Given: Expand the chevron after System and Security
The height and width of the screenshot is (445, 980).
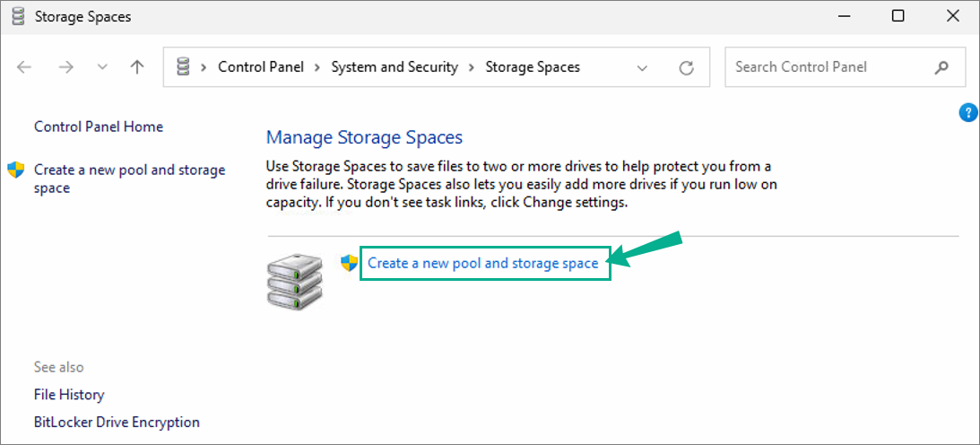Looking at the screenshot, I should (x=472, y=67).
